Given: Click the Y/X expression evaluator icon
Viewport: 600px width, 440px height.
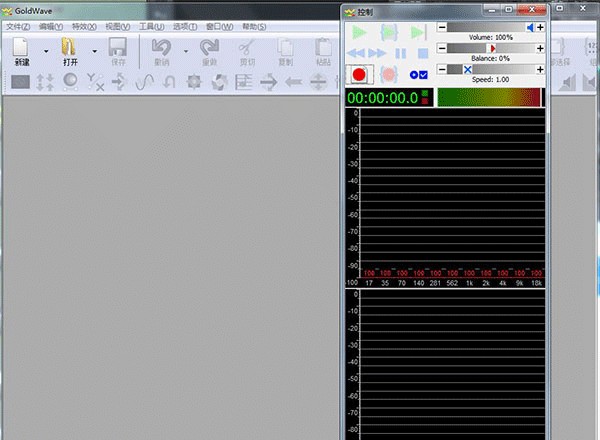Looking at the screenshot, I should coord(95,82).
